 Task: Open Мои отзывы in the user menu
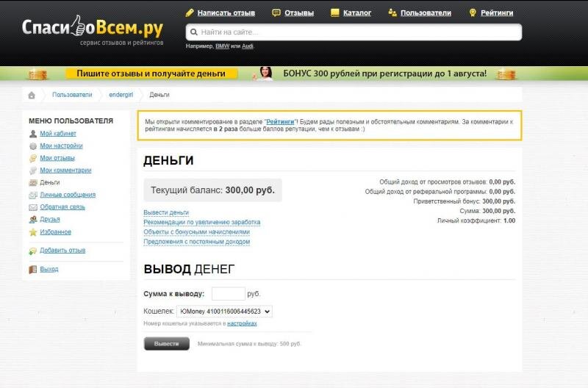point(57,158)
